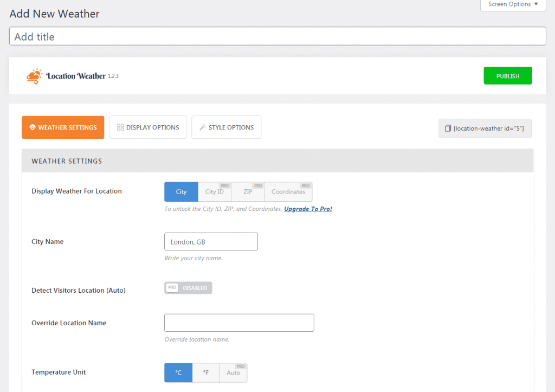Viewport: 555px width, 392px height.
Task: Click the PRO badge on Coordinates
Action: click(305, 185)
